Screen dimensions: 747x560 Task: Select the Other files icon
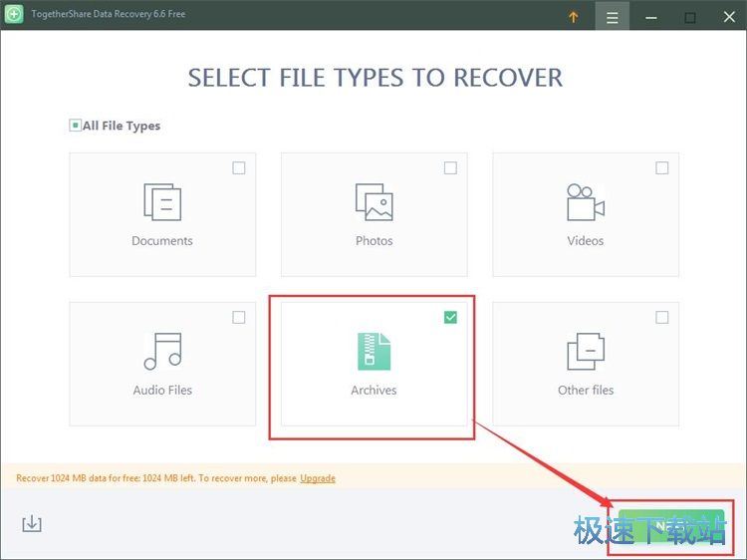[586, 352]
